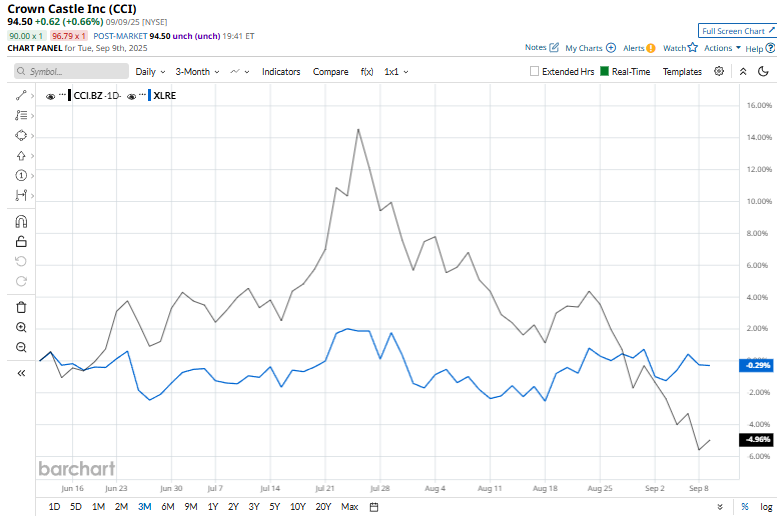Open chart settings gear icon
The width and height of the screenshot is (777, 521).
[719, 71]
